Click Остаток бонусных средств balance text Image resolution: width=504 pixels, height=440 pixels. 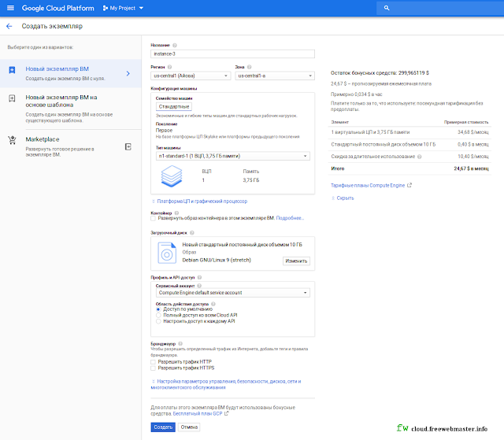click(x=380, y=73)
